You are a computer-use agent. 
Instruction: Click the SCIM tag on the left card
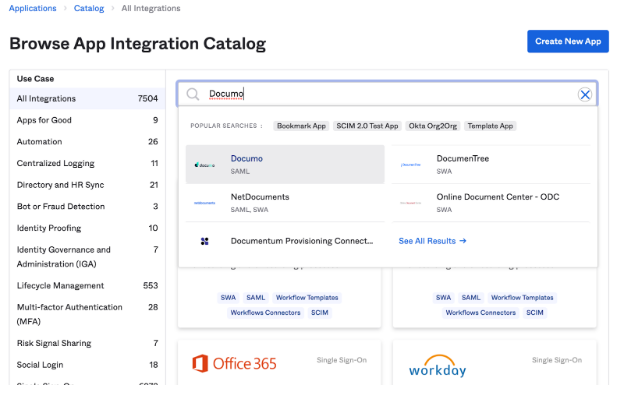(x=320, y=313)
